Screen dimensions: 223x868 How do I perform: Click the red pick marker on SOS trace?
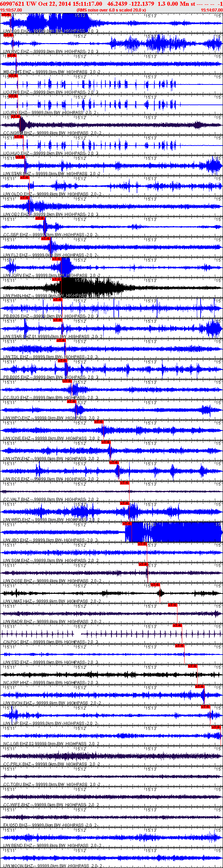6,15
